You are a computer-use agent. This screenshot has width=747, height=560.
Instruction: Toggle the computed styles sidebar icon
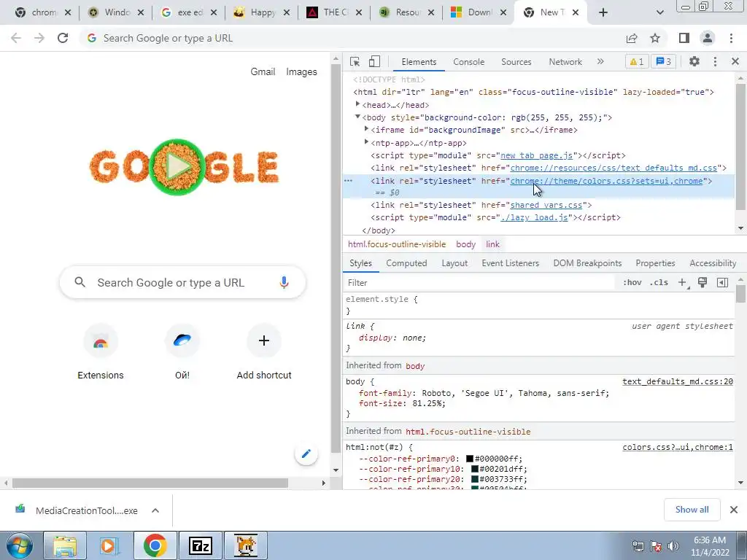pos(722,282)
